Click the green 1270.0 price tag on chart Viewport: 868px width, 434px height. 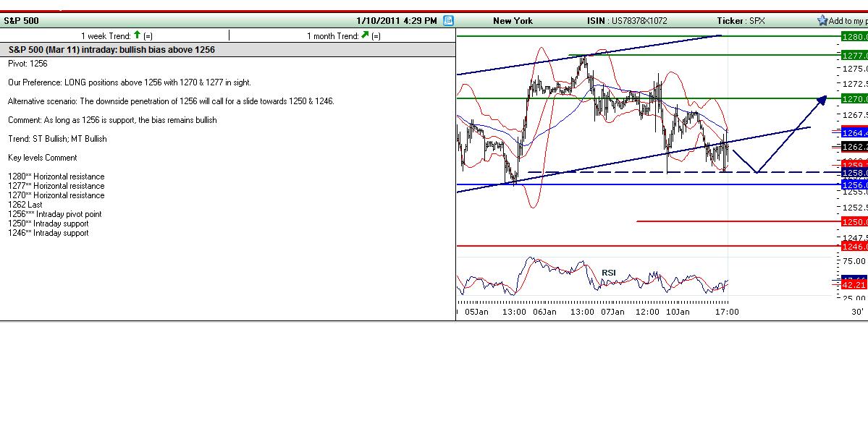click(x=854, y=99)
